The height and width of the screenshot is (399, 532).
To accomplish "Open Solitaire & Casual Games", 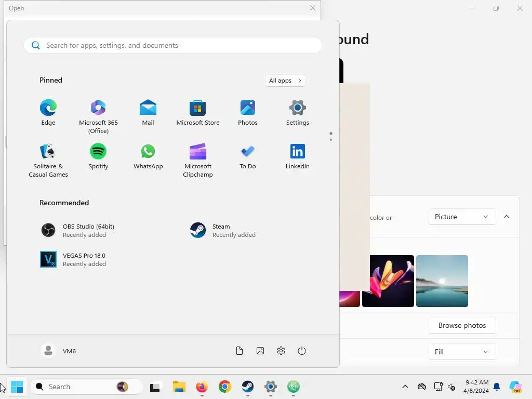I will coord(48,160).
